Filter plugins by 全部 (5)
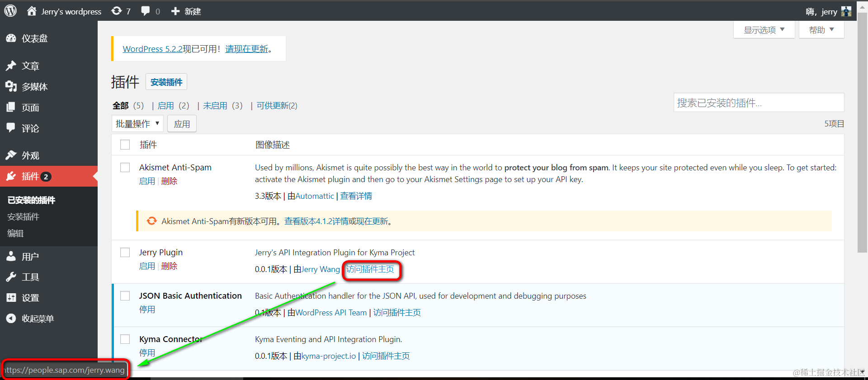The image size is (868, 380). click(x=128, y=105)
